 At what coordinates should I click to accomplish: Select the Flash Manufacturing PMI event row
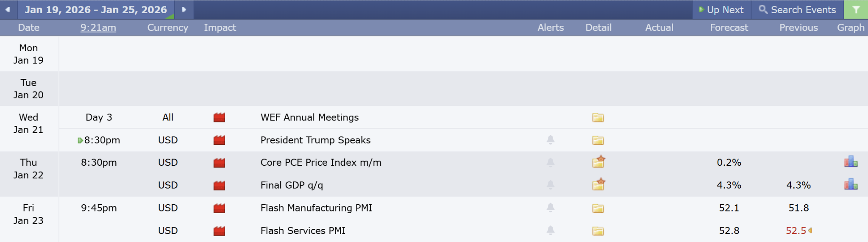316,208
